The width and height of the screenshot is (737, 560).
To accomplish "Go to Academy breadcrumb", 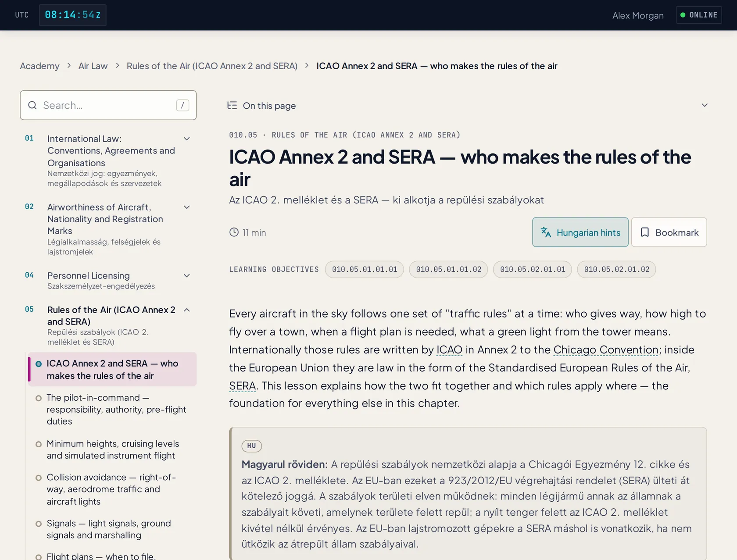I will 39,66.
